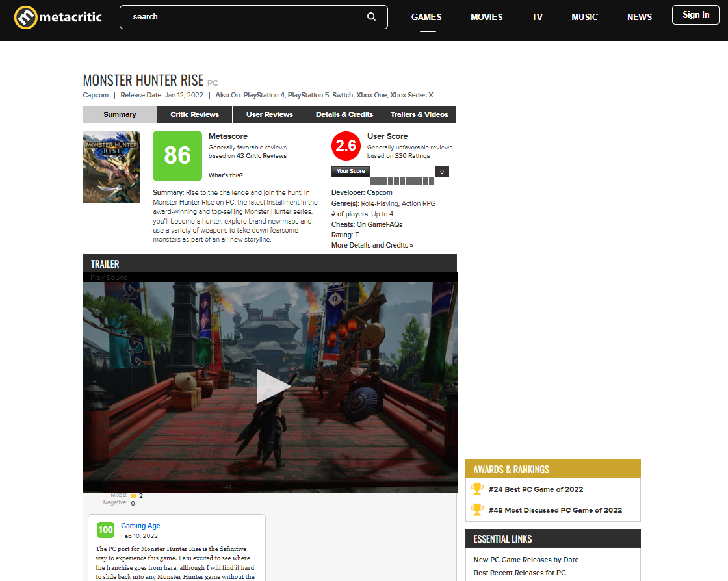Click the green 86 Metascore badge
This screenshot has width=728, height=581.
pos(177,156)
